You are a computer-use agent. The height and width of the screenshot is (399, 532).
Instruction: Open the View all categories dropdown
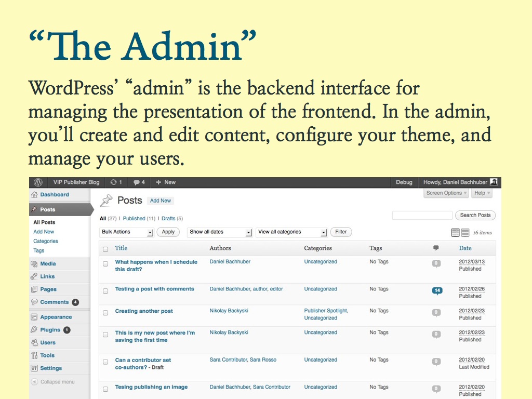292,232
